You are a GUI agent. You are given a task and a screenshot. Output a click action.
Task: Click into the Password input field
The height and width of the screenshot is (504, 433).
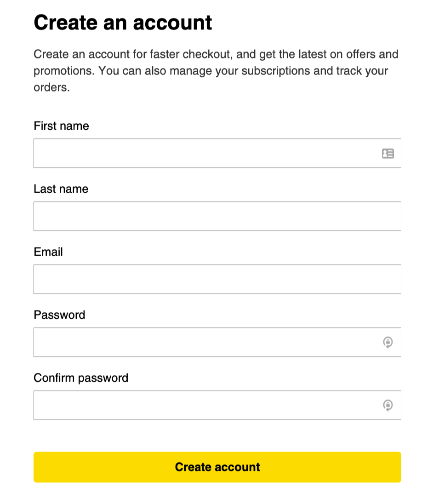pyautogui.click(x=217, y=342)
